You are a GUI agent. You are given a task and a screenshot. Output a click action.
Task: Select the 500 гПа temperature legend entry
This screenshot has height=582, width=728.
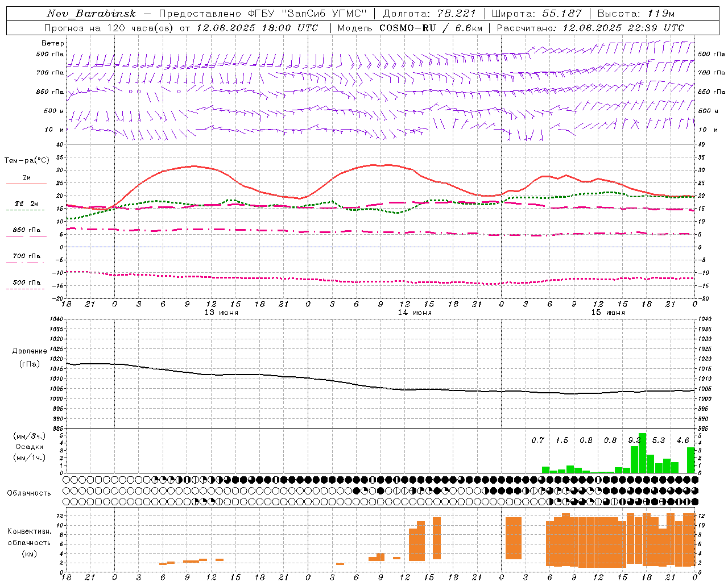click(x=27, y=282)
